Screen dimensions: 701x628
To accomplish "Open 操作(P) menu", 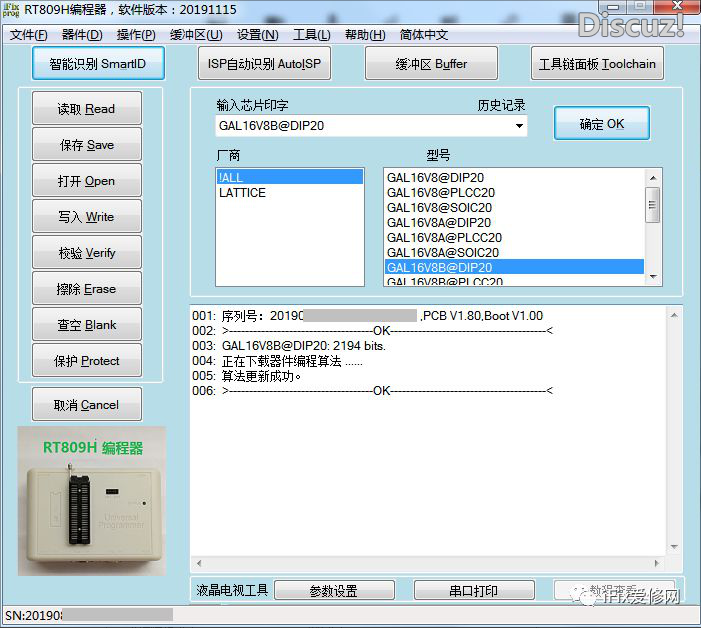I will pos(136,35).
